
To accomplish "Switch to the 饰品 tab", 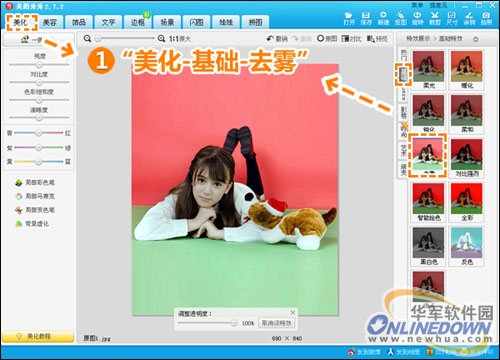I will [x=79, y=22].
